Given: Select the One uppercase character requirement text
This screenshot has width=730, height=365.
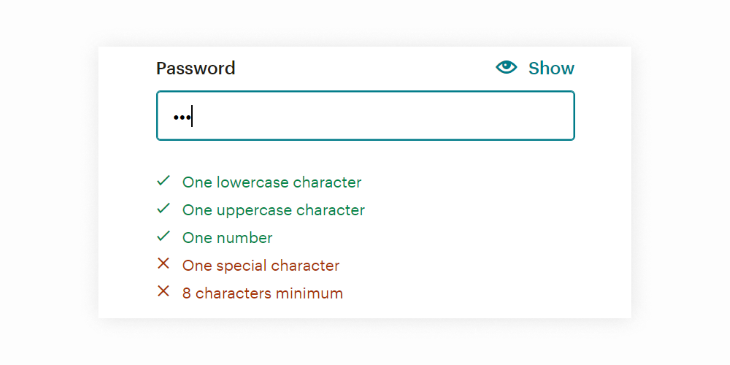Looking at the screenshot, I should pyautogui.click(x=274, y=210).
